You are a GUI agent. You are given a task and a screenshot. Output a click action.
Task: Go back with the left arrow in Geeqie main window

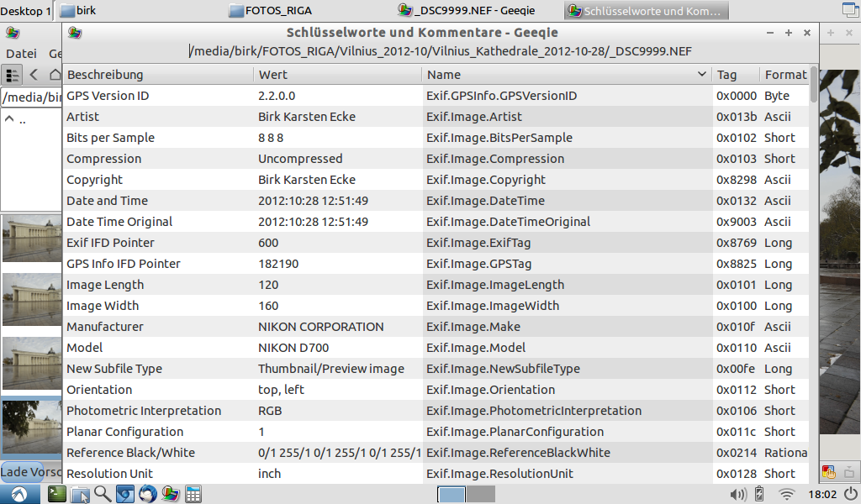tap(34, 75)
